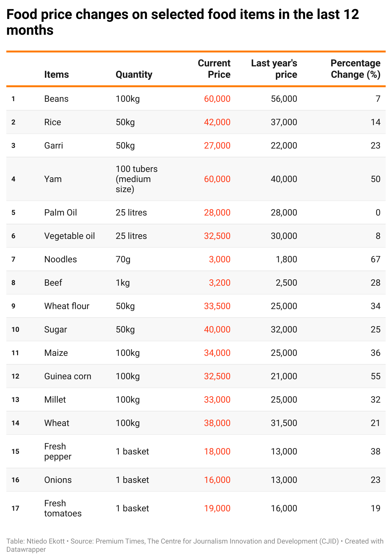Click the Guinea corn item name
This screenshot has height=560, width=392.
68,376
